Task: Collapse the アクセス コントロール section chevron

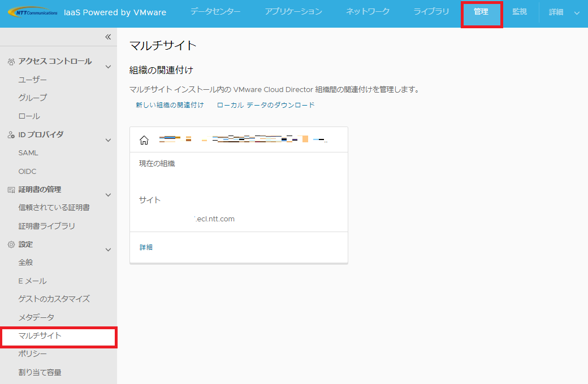Action: pos(109,67)
